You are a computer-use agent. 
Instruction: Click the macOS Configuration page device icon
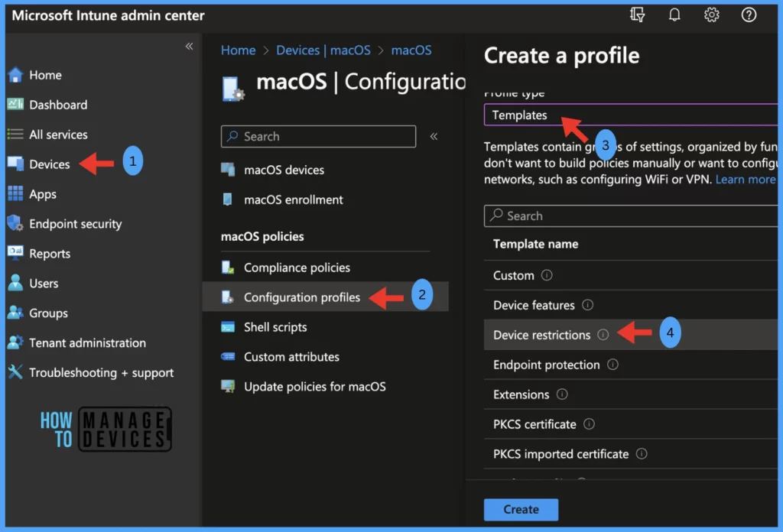tap(232, 89)
